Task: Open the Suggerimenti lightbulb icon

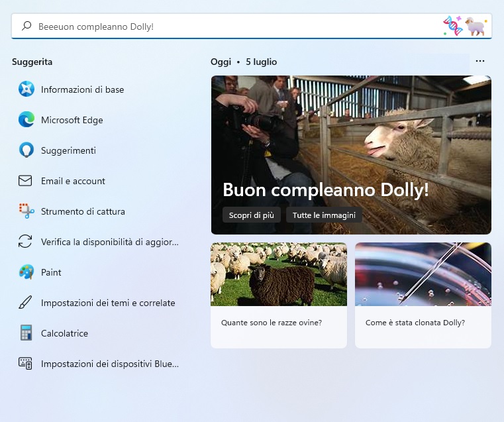Action: coord(26,150)
